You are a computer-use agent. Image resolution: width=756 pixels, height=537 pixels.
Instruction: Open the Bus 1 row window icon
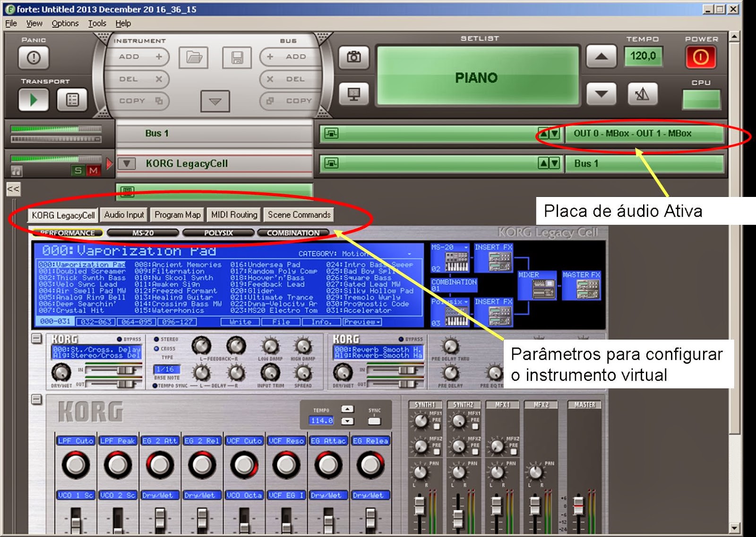(331, 134)
